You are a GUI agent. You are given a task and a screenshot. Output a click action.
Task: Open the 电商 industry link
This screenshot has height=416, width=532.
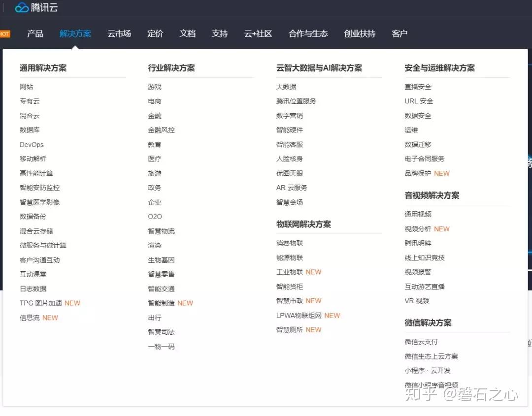point(154,101)
